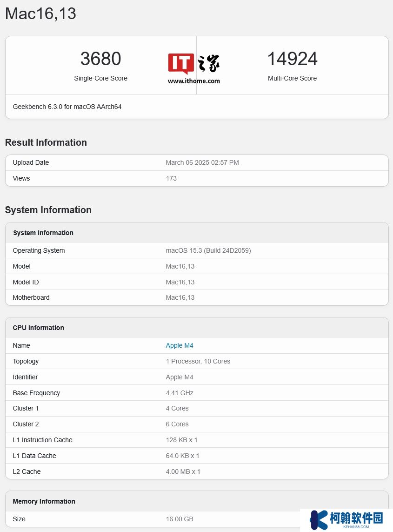Viewport: 393px width, 532px height.
Task: Click the L2 Cache label
Action: click(x=27, y=471)
